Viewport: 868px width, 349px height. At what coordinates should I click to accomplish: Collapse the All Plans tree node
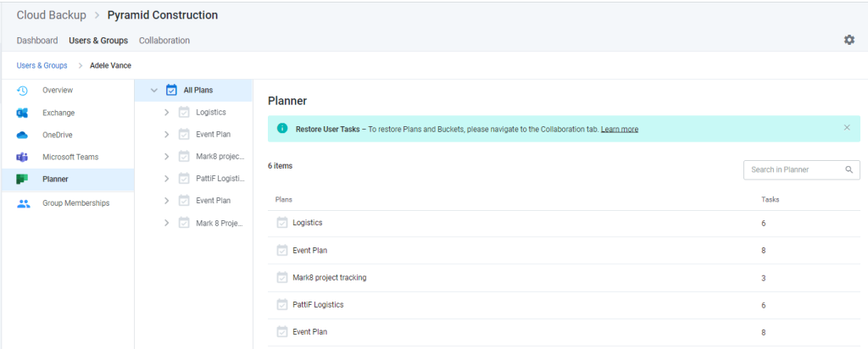[154, 90]
